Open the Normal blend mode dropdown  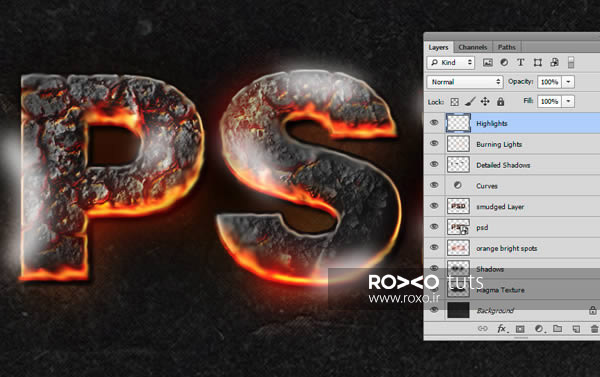click(465, 82)
